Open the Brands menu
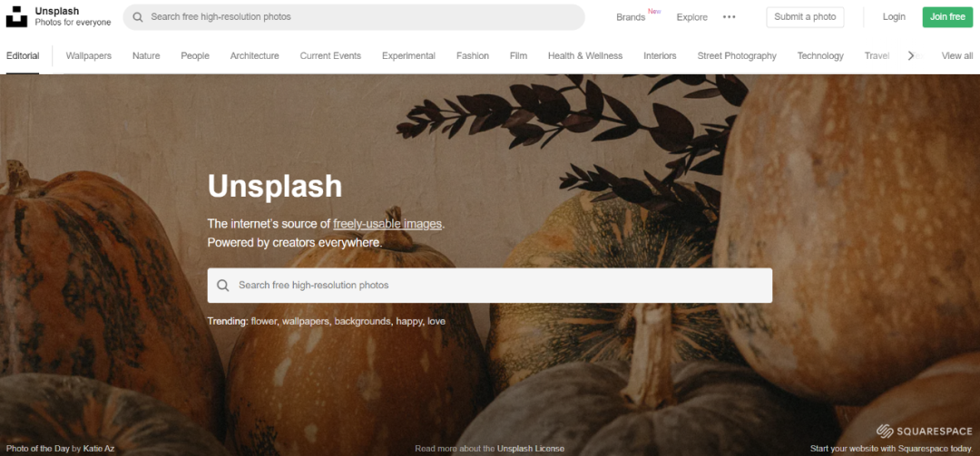Screen dimensions: 980x456 [x=631, y=17]
